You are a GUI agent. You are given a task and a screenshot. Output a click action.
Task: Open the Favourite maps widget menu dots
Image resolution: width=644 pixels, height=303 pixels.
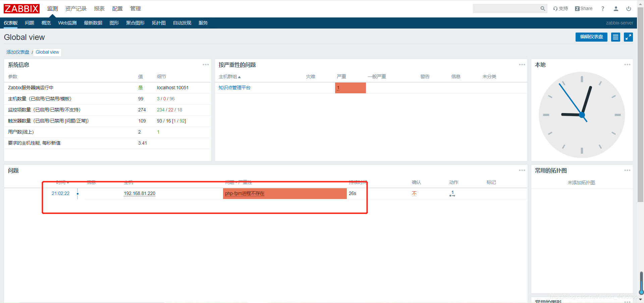[627, 170]
